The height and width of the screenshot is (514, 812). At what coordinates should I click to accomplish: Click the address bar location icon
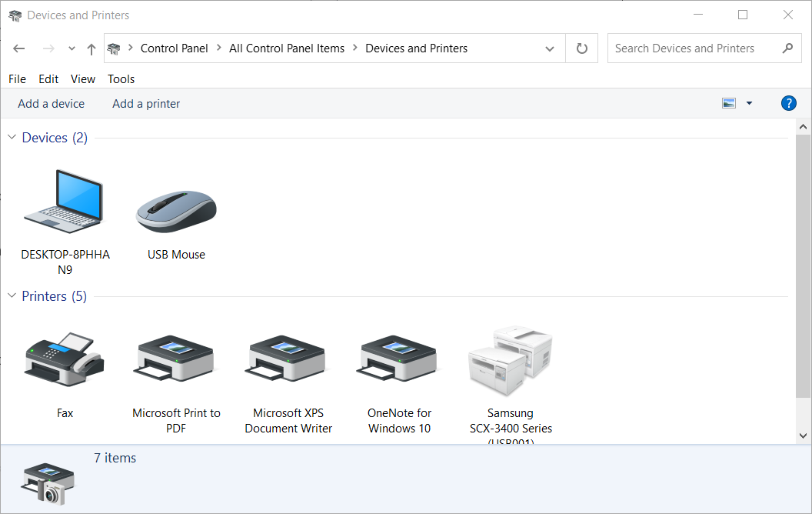pyautogui.click(x=113, y=48)
